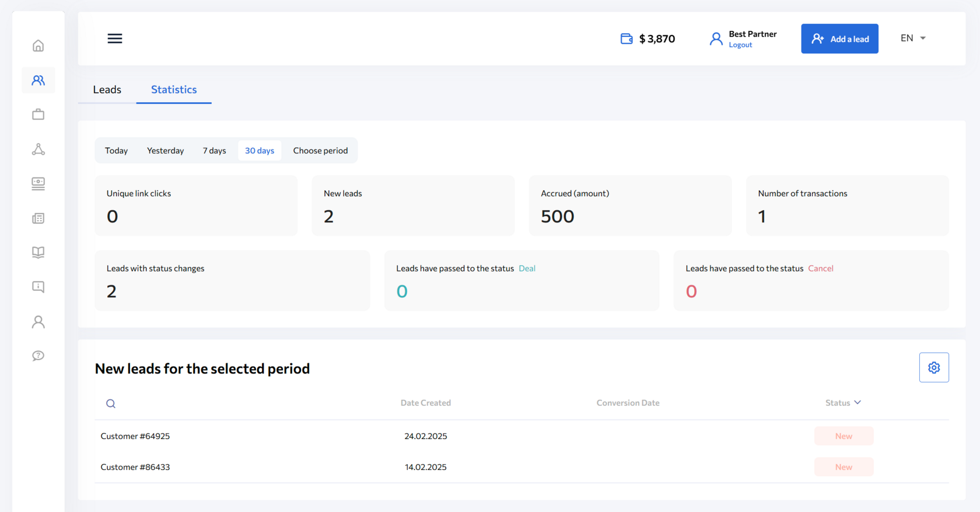Select the Yesterday period filter

165,151
